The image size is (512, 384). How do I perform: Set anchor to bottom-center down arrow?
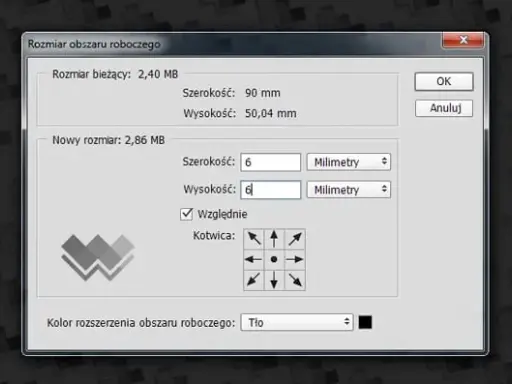(274, 280)
